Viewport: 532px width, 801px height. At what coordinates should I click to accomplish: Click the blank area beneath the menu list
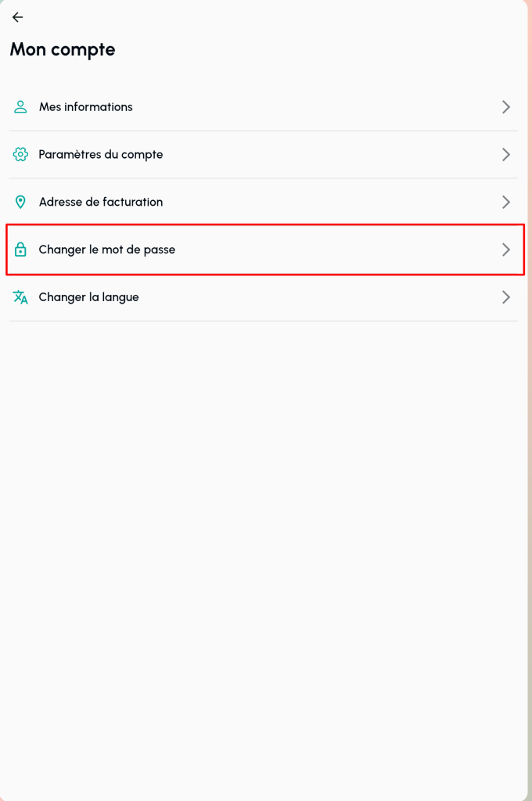[x=266, y=548]
